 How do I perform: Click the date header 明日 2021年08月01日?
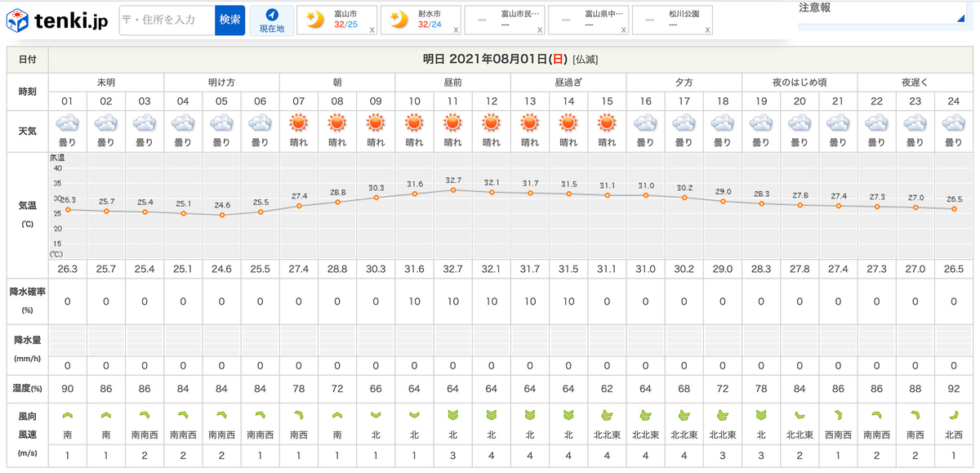click(x=495, y=59)
